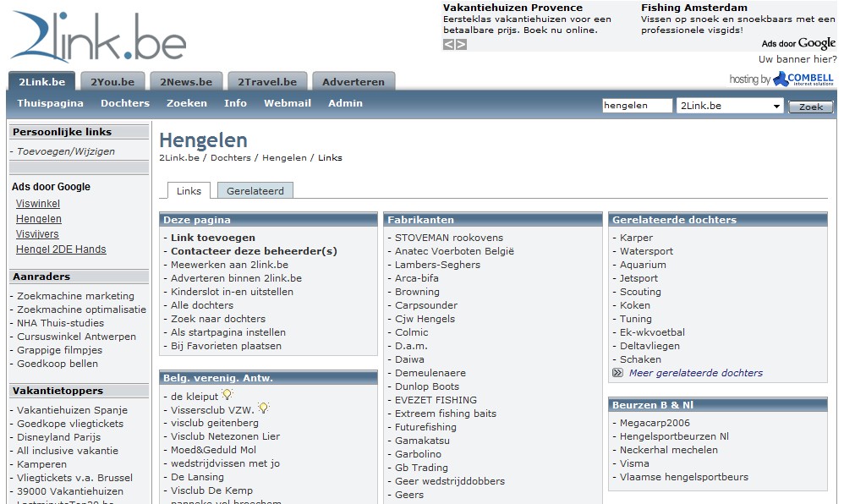
Task: Open EVEZET FISHING link
Action: pos(436,399)
